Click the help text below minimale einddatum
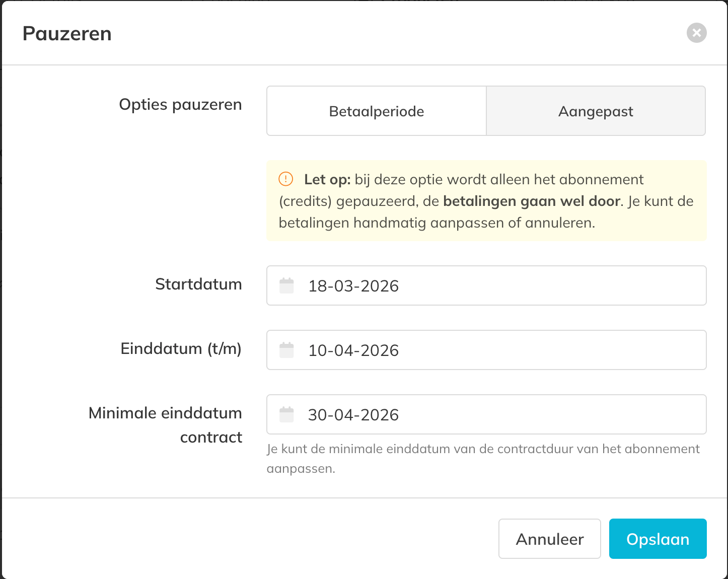The image size is (728, 579). point(483,458)
